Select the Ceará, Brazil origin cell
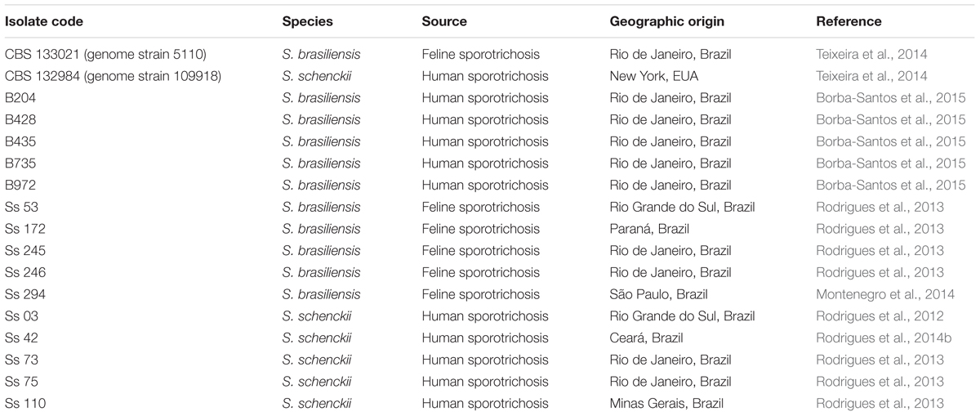The height and width of the screenshot is (416, 980). click(x=646, y=338)
